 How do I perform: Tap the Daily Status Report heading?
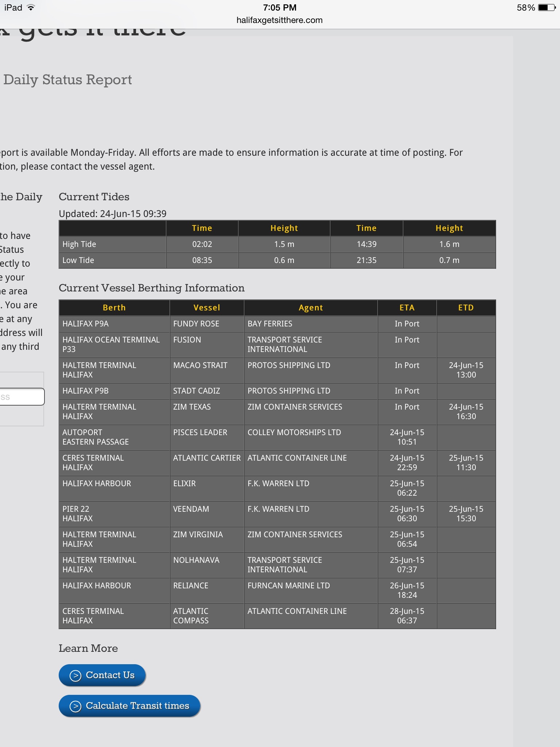[68, 80]
